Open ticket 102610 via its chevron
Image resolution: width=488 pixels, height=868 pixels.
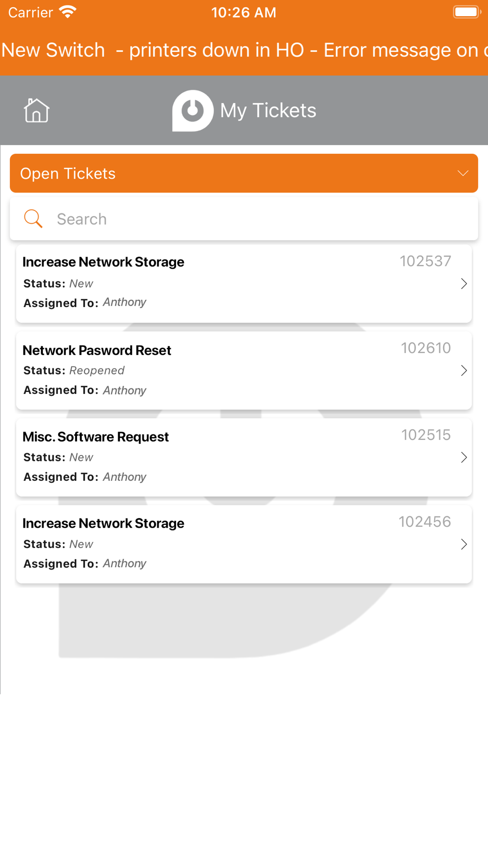[464, 371]
